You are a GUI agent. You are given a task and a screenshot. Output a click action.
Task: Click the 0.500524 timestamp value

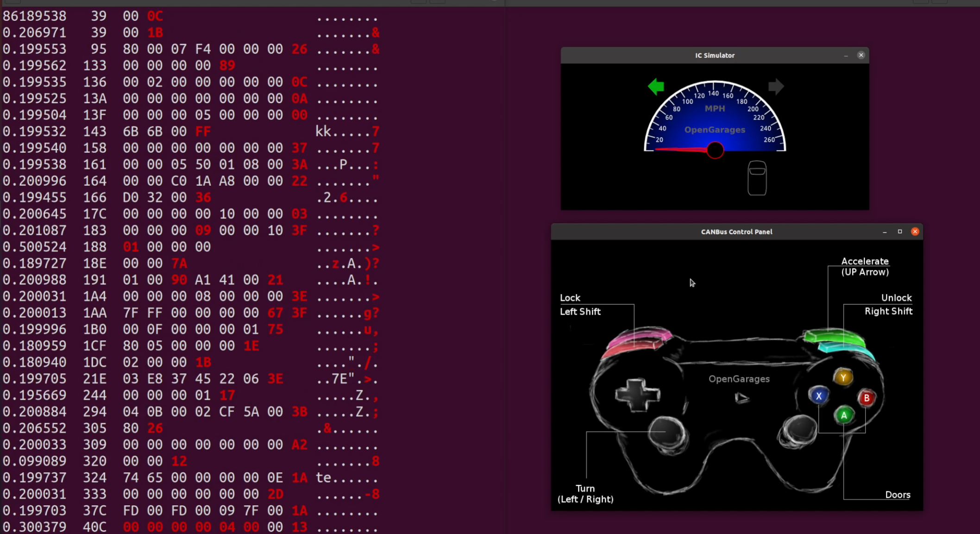tap(34, 247)
